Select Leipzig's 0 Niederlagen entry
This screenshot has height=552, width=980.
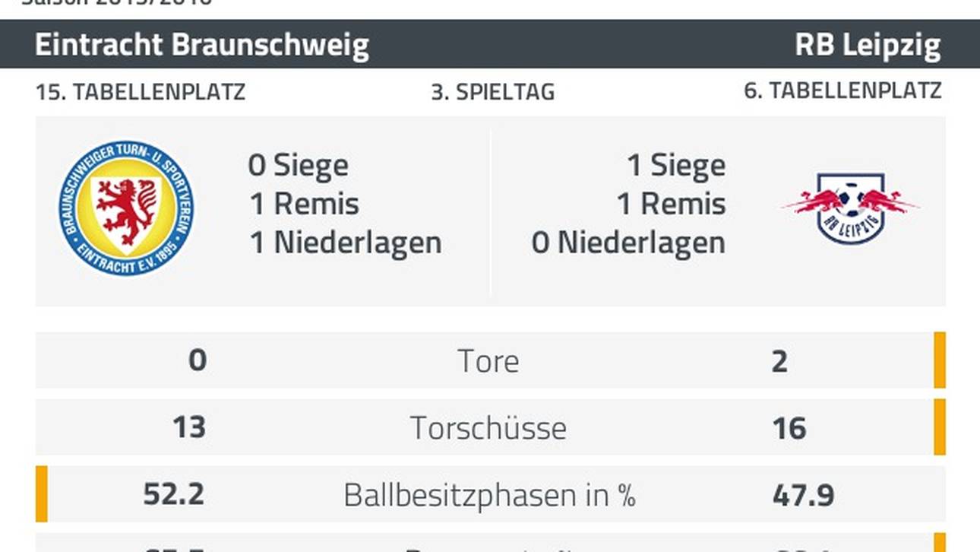coord(628,243)
